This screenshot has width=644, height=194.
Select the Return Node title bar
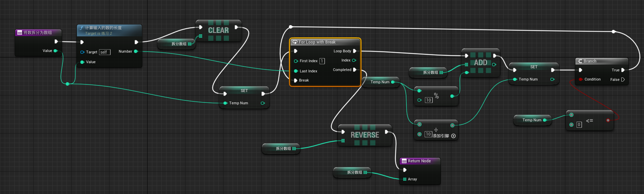click(x=419, y=161)
